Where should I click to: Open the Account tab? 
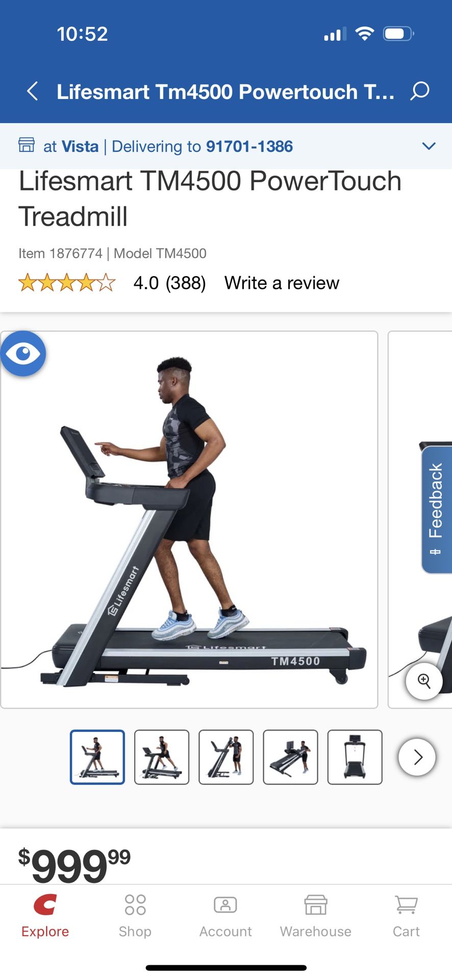(225, 917)
